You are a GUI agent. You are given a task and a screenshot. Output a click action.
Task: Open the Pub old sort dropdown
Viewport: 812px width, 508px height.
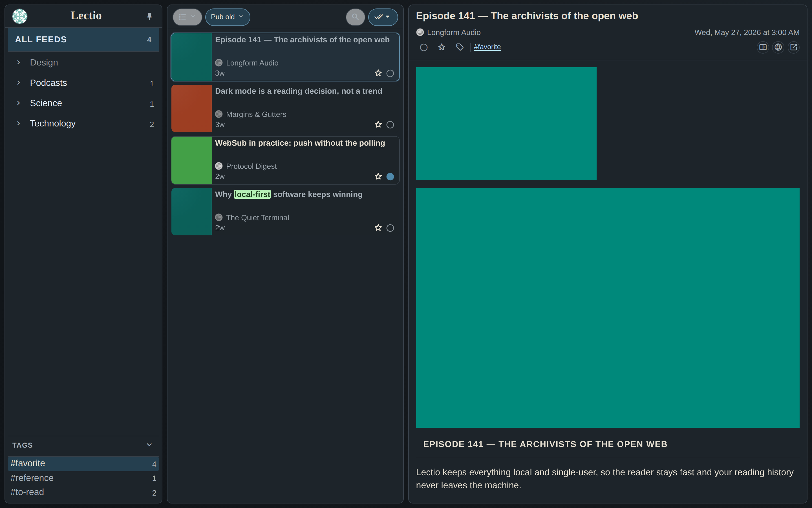tap(228, 17)
